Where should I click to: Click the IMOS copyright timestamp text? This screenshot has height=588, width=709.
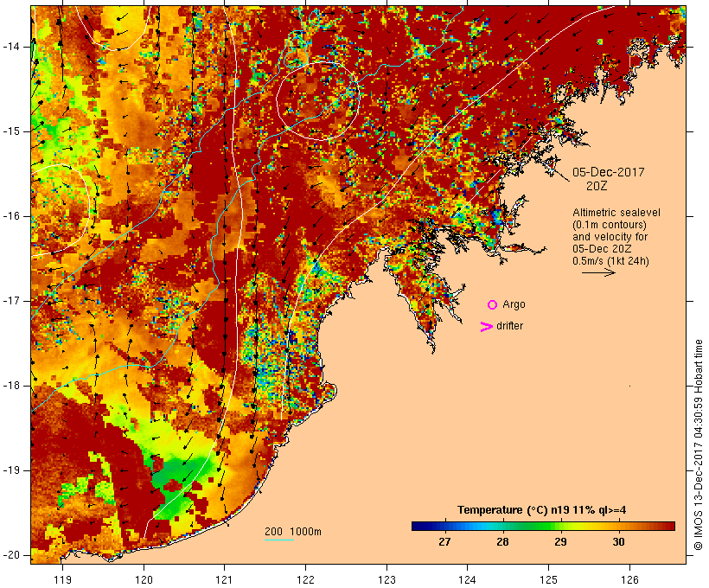pyautogui.click(x=699, y=445)
